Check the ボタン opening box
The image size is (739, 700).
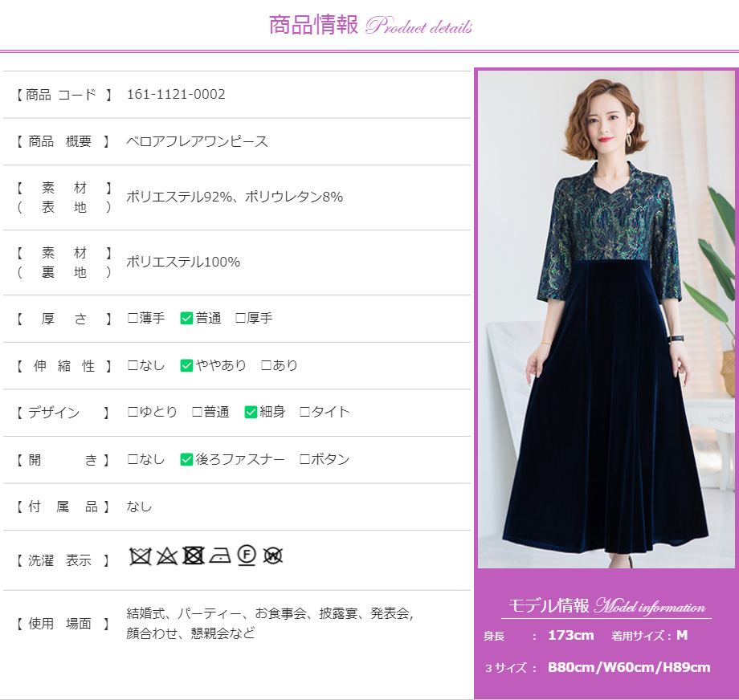pos(304,459)
